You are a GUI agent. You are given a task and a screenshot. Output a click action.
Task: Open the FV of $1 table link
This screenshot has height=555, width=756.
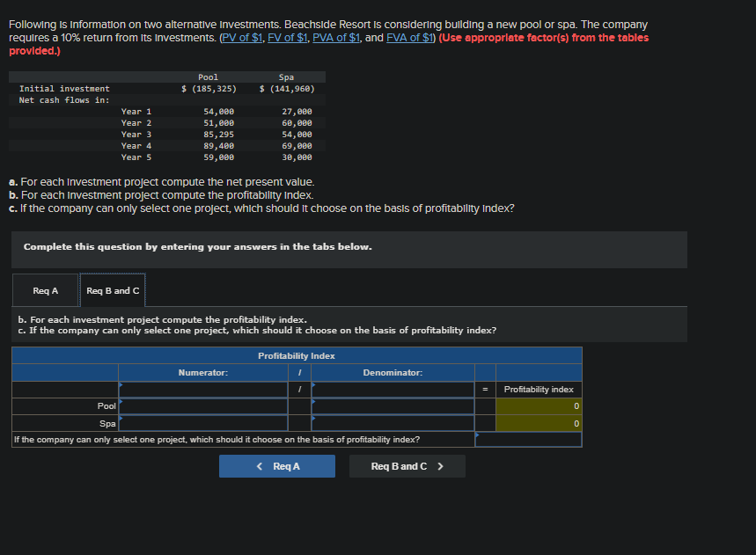coord(288,38)
